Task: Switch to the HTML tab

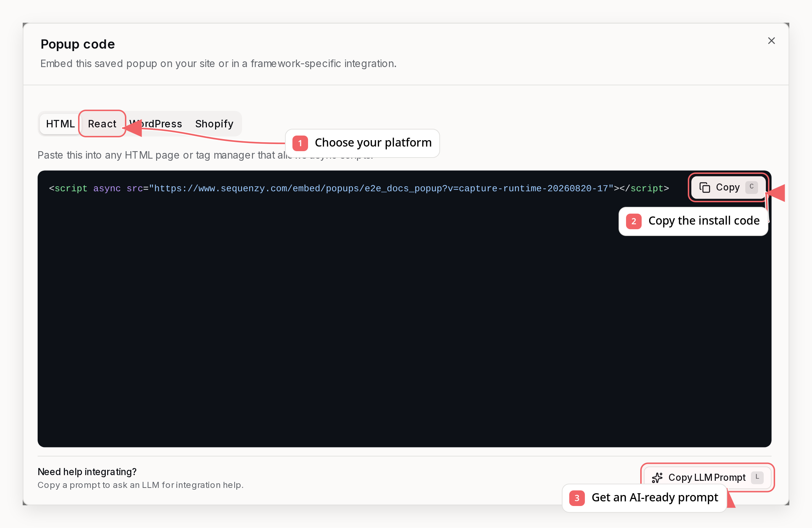Action: [x=60, y=124]
